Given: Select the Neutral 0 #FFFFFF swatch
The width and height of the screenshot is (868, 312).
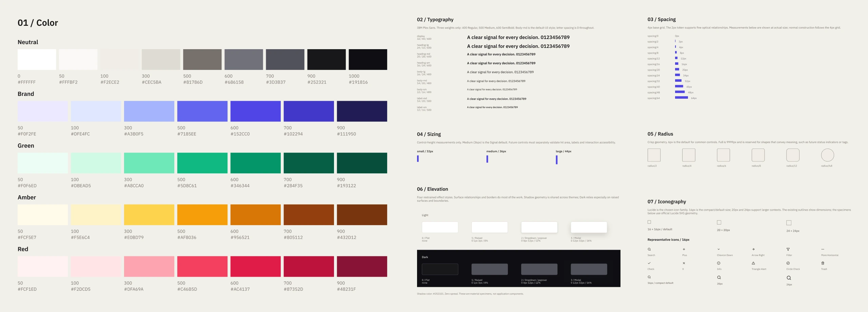Looking at the screenshot, I should (x=37, y=59).
